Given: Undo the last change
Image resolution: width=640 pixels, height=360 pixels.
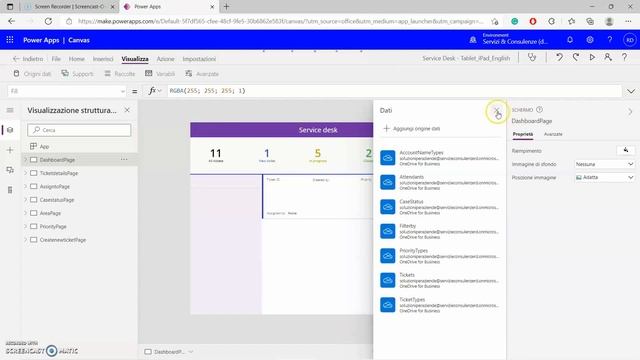Looking at the screenshot, I should 559,58.
